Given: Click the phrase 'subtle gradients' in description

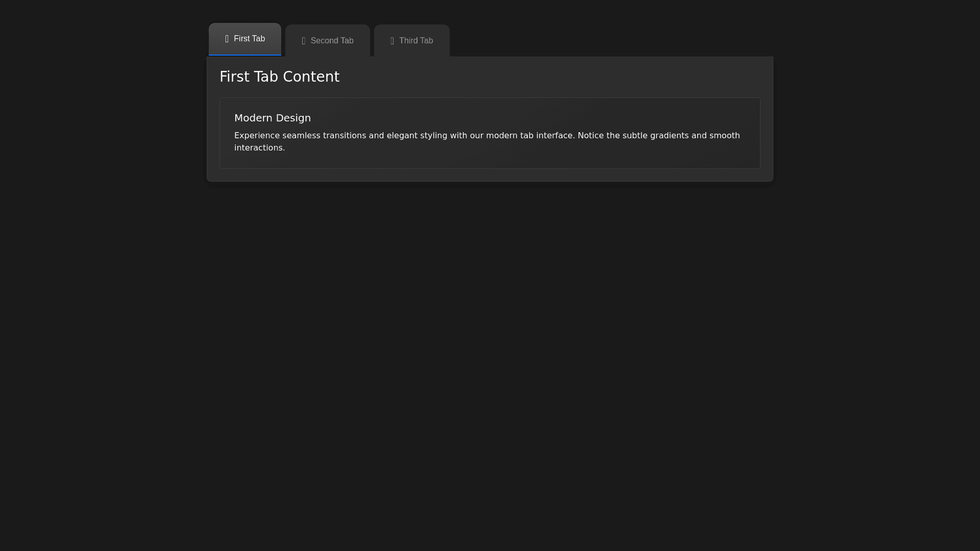Looking at the screenshot, I should tap(655, 136).
